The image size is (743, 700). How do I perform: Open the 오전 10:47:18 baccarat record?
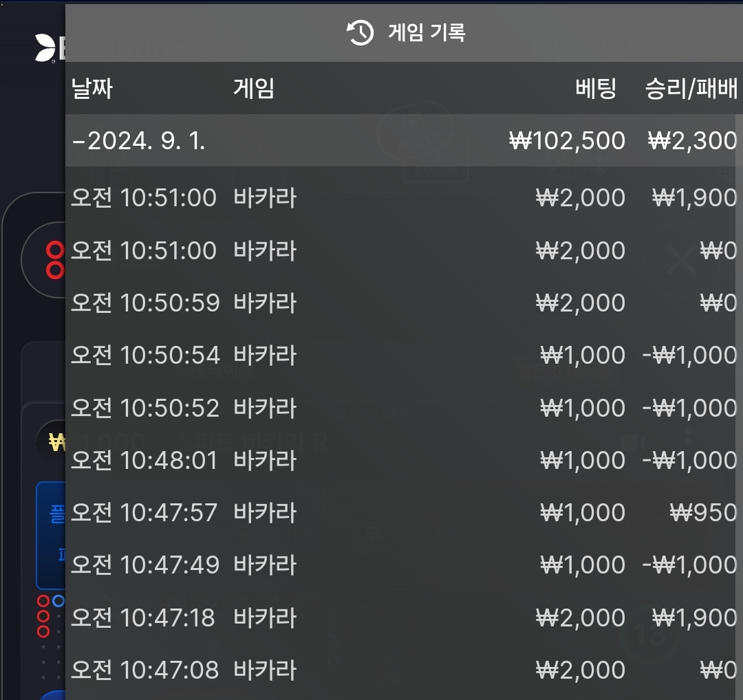coord(405,617)
